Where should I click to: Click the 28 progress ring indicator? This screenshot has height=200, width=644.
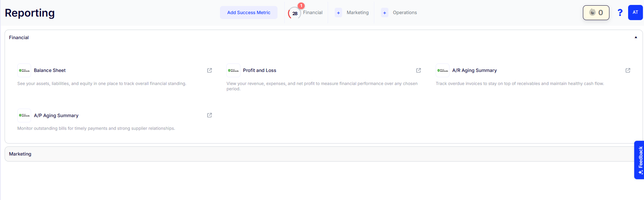click(x=294, y=13)
